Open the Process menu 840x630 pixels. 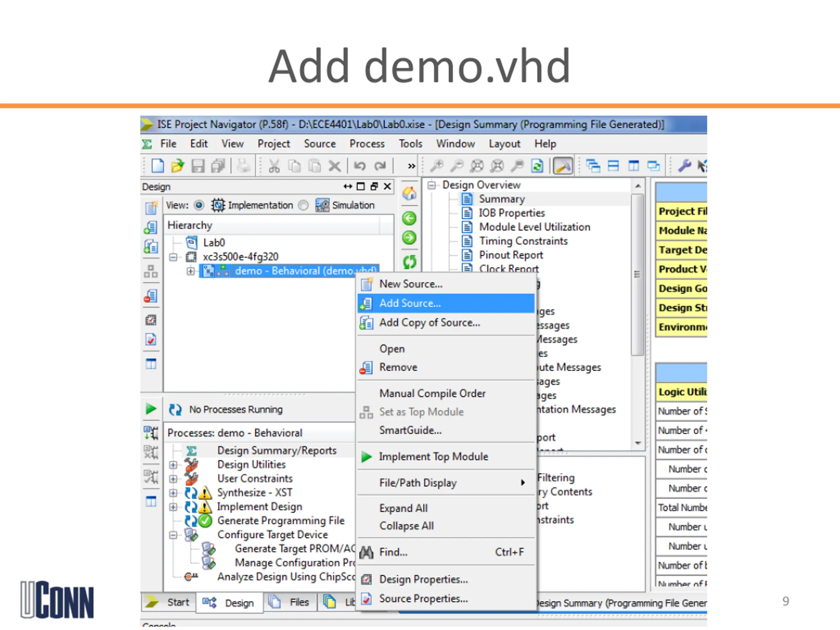point(367,144)
